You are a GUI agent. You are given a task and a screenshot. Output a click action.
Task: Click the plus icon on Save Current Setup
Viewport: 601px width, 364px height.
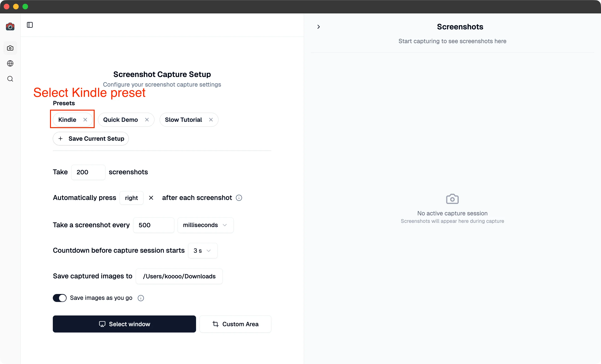[x=61, y=139]
